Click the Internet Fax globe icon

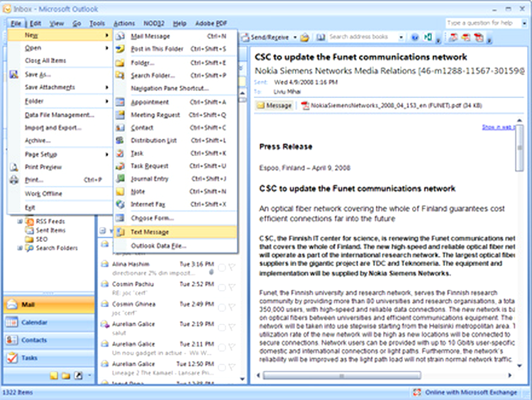pos(120,204)
